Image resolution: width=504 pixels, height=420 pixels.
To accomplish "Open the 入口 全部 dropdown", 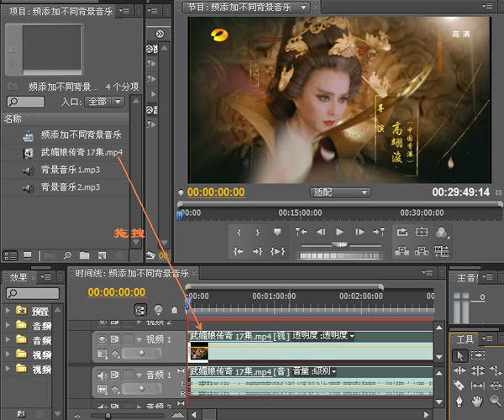I will tap(104, 102).
